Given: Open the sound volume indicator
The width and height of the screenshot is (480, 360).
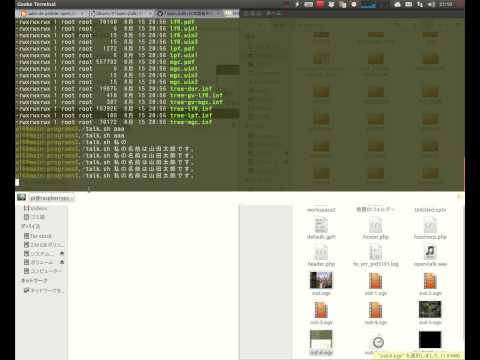Looking at the screenshot, I should point(431,4).
